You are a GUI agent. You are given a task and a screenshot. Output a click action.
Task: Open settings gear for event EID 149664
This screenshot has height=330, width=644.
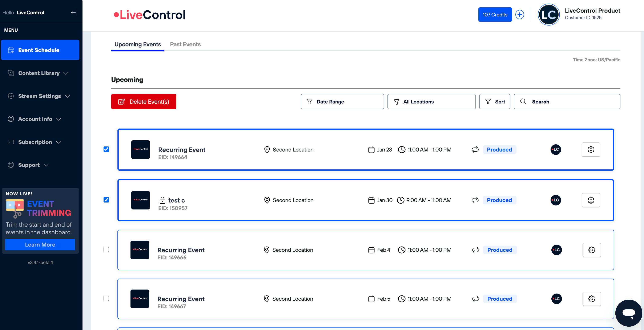(x=591, y=149)
